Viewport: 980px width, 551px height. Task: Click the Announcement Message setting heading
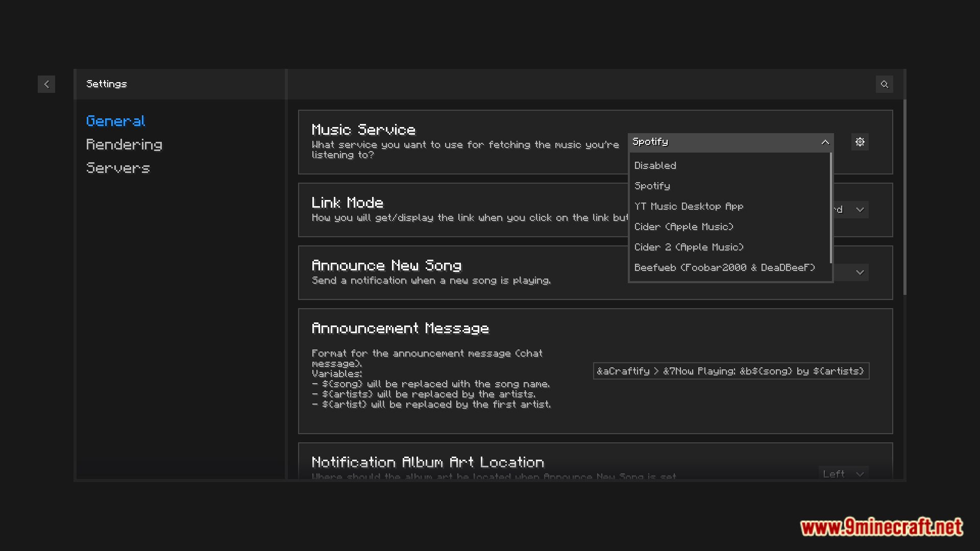(400, 328)
